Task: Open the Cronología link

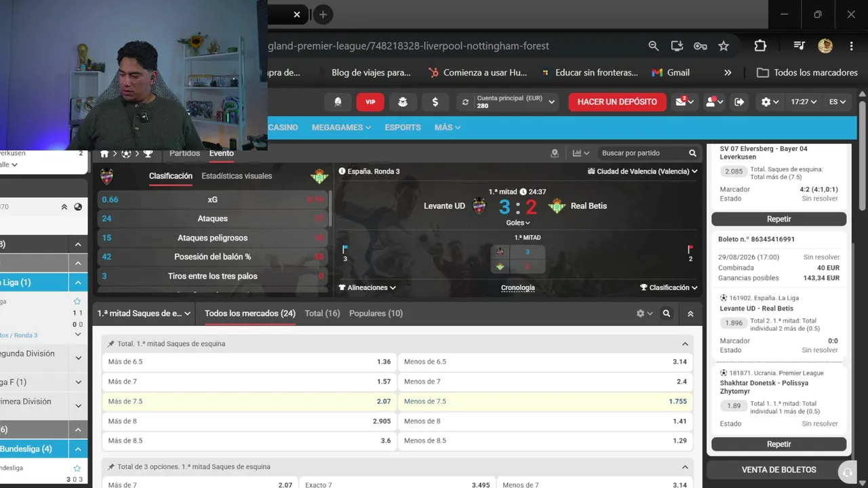Action: [518, 287]
